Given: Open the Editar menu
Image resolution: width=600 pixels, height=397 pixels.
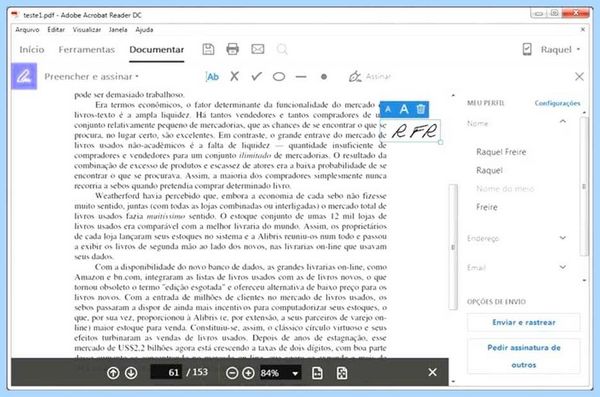Looking at the screenshot, I should click(x=56, y=29).
